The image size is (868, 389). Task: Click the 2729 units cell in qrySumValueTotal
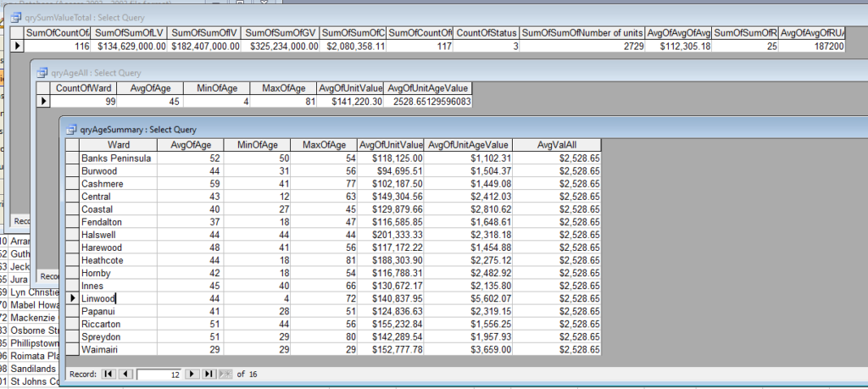pyautogui.click(x=583, y=46)
